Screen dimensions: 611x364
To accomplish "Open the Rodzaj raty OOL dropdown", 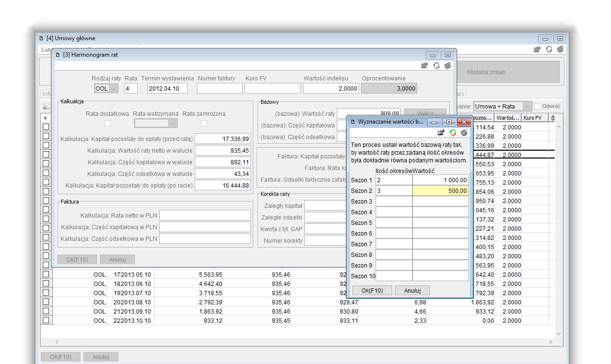I will (x=113, y=88).
